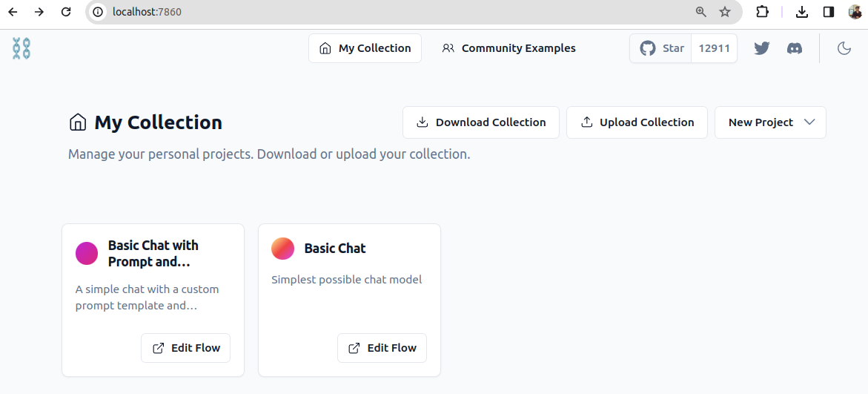This screenshot has width=868, height=394.
Task: Expand the New Project dropdown
Action: [x=770, y=122]
